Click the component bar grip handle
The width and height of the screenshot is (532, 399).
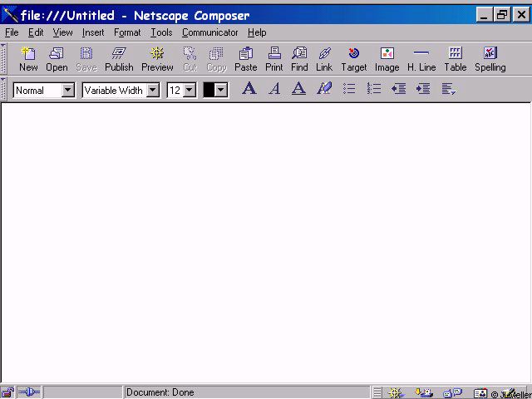(x=377, y=393)
